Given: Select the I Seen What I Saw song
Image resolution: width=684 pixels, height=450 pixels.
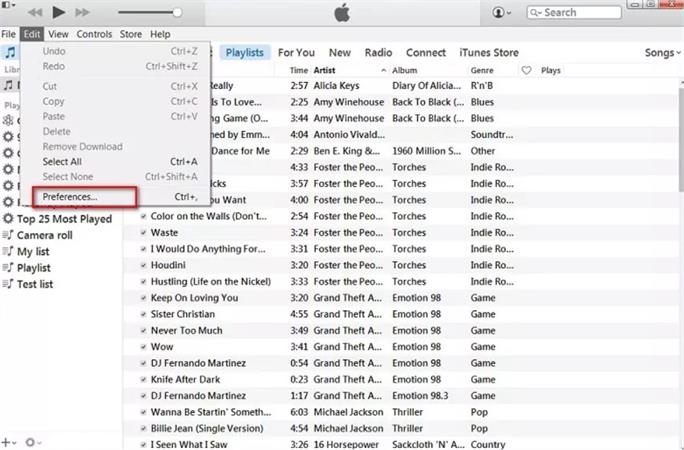Looking at the screenshot, I should click(189, 444).
